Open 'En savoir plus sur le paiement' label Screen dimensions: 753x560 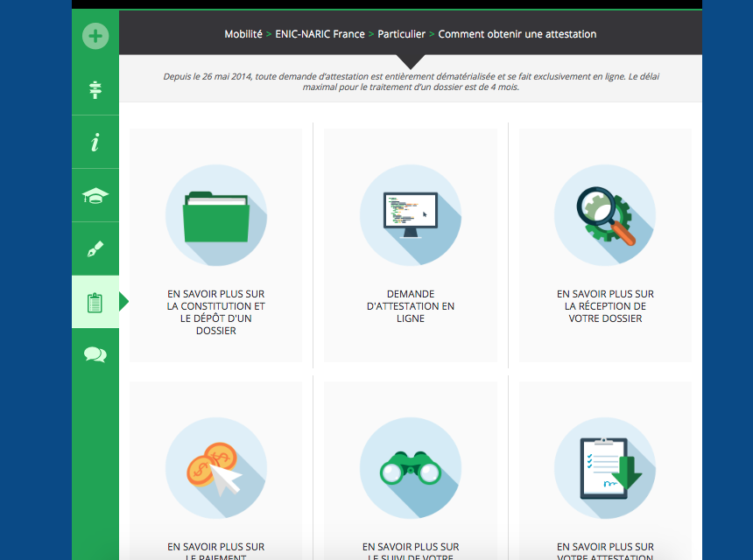coord(216,551)
